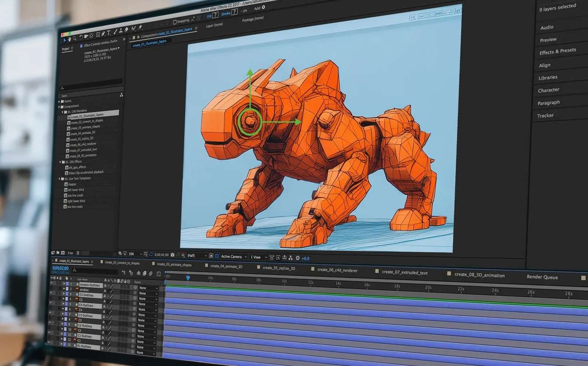The height and width of the screenshot is (366, 588).
Task: Open the flowchart view icon in Project panel
Action: tap(121, 95)
